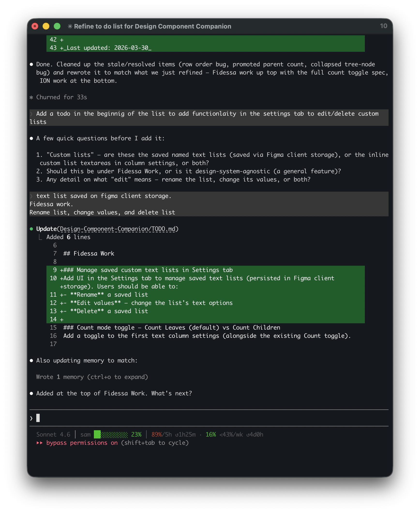420x513 pixels.
Task: Click the bullet beside "Also updating memory to match"
Action: click(32, 360)
